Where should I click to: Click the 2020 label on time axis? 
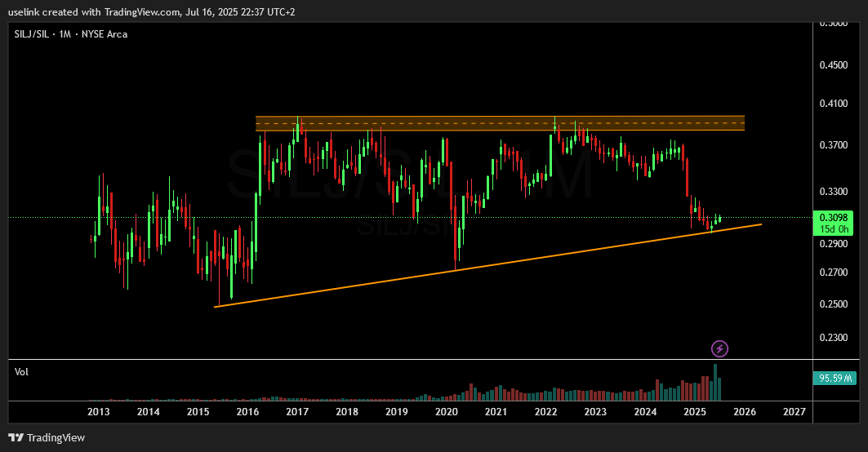click(x=446, y=411)
